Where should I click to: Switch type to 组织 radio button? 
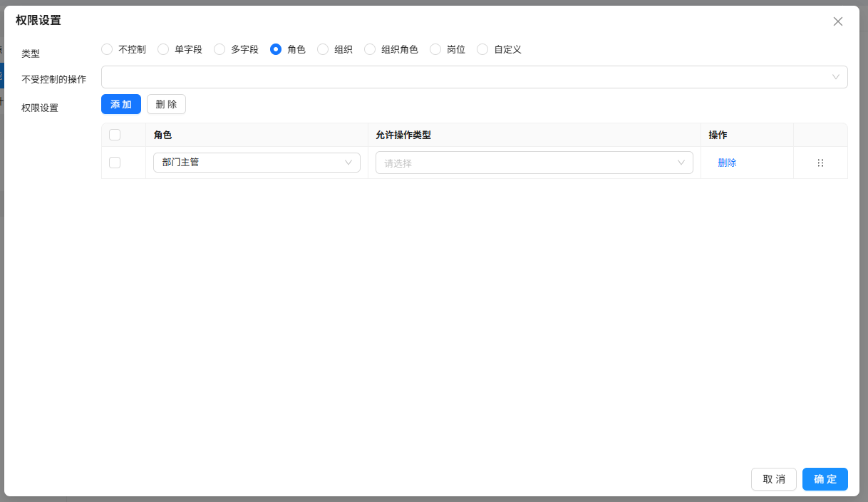coord(323,49)
